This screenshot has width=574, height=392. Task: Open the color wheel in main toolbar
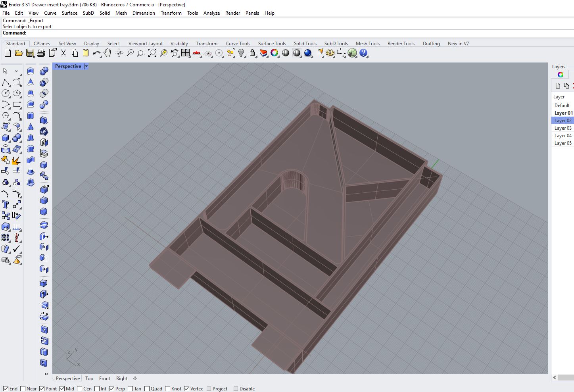[x=275, y=53]
